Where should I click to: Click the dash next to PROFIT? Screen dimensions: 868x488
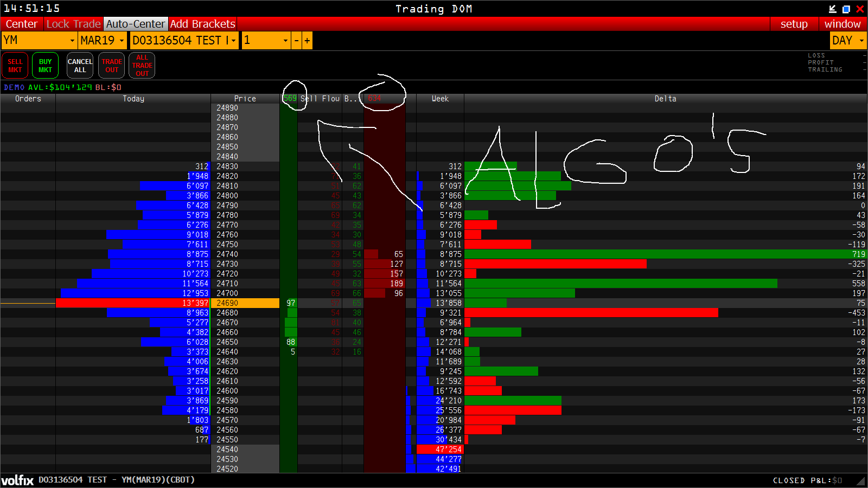865,62
